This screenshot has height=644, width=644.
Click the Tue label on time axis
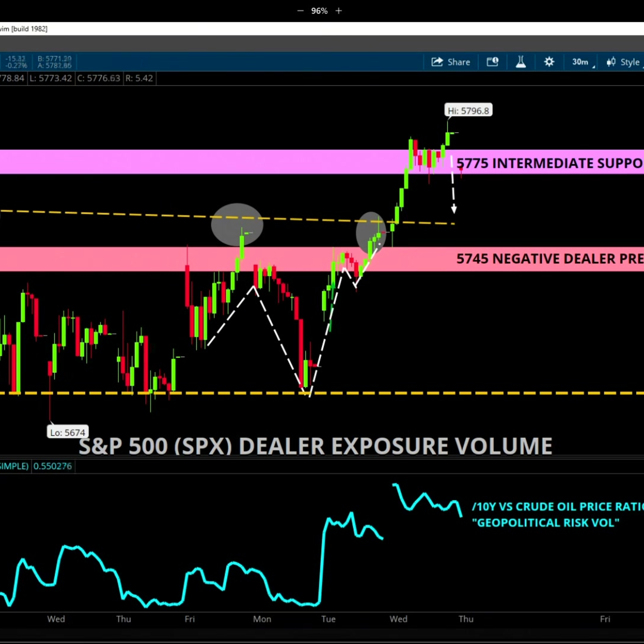click(328, 619)
